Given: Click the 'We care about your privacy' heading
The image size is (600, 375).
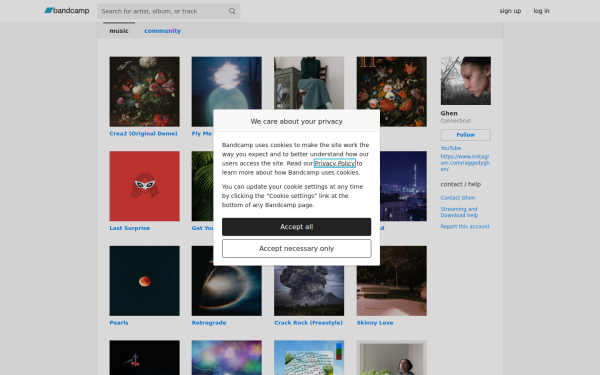Looking at the screenshot, I should click(x=297, y=121).
